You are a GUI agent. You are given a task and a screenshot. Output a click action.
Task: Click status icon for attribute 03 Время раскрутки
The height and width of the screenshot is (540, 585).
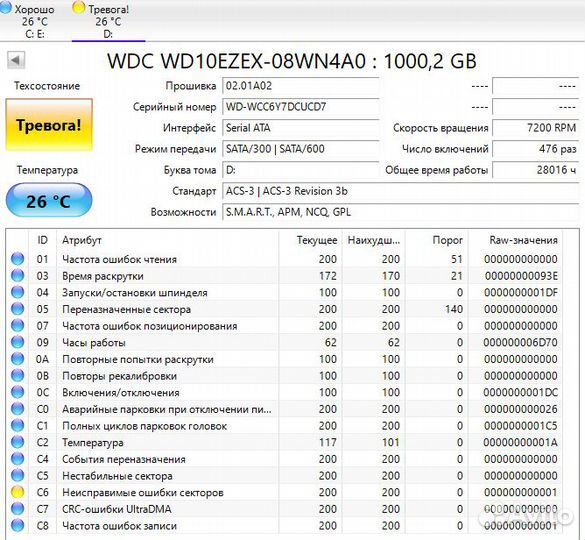point(18,275)
